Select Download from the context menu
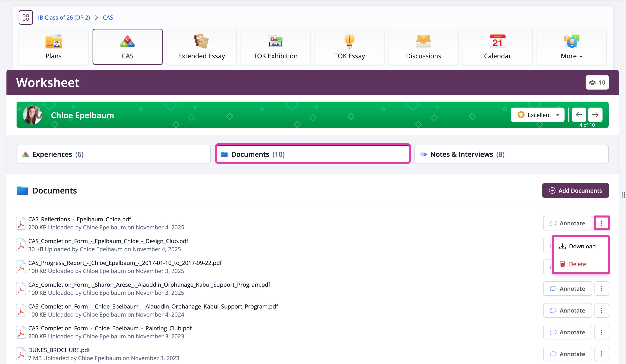 tap(577, 246)
